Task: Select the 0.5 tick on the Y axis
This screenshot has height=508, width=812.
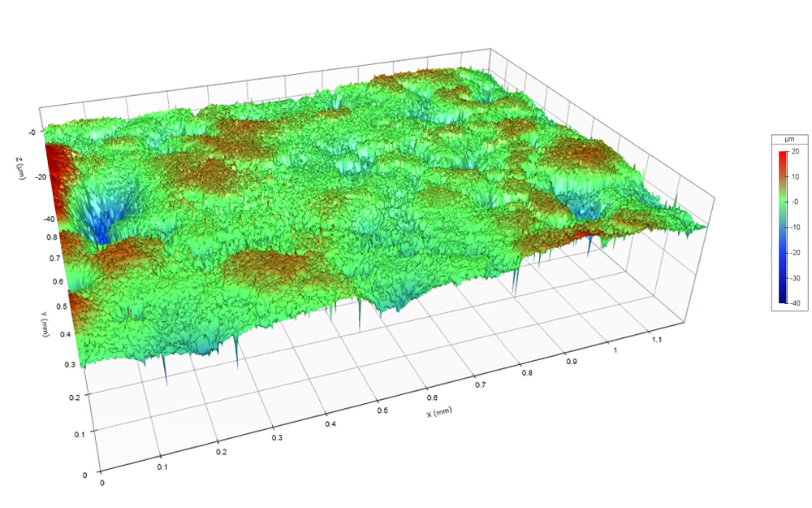Action: [x=62, y=306]
